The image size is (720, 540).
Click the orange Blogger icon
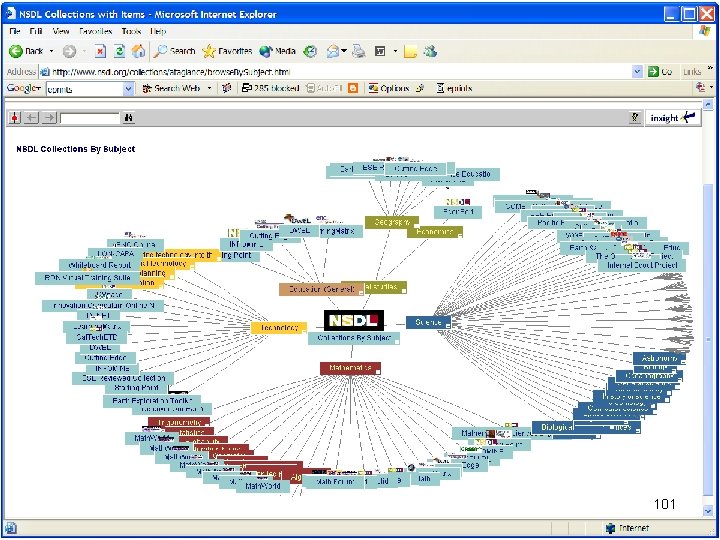353,88
